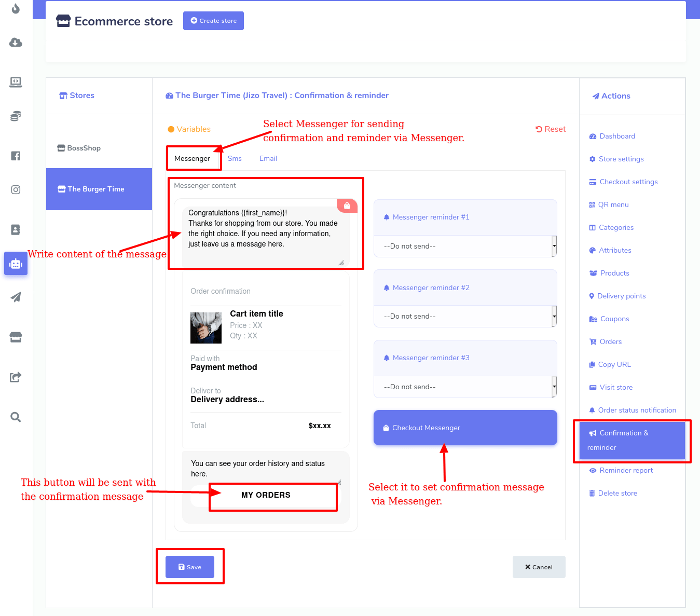Open Reminder report in Actions panel

pos(626,470)
